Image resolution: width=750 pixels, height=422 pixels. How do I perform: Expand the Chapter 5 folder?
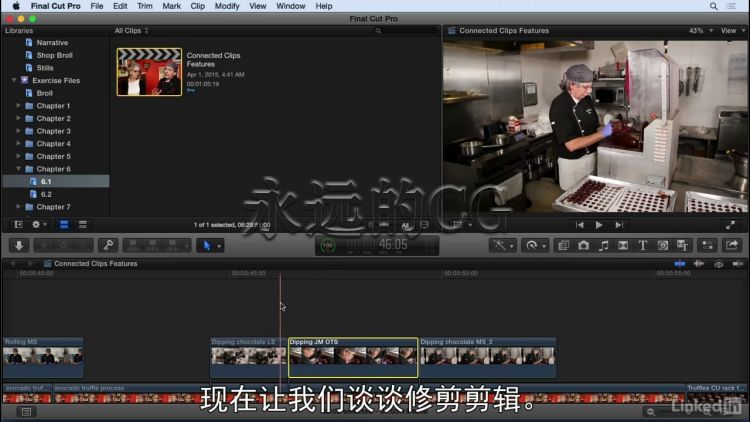point(18,156)
